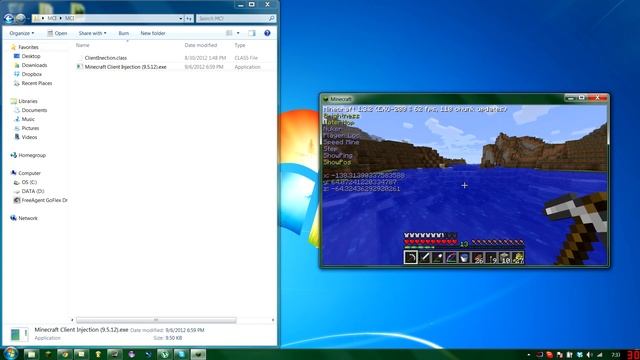Open the Videos library
Viewport: 640px width, 360px height.
(29, 137)
